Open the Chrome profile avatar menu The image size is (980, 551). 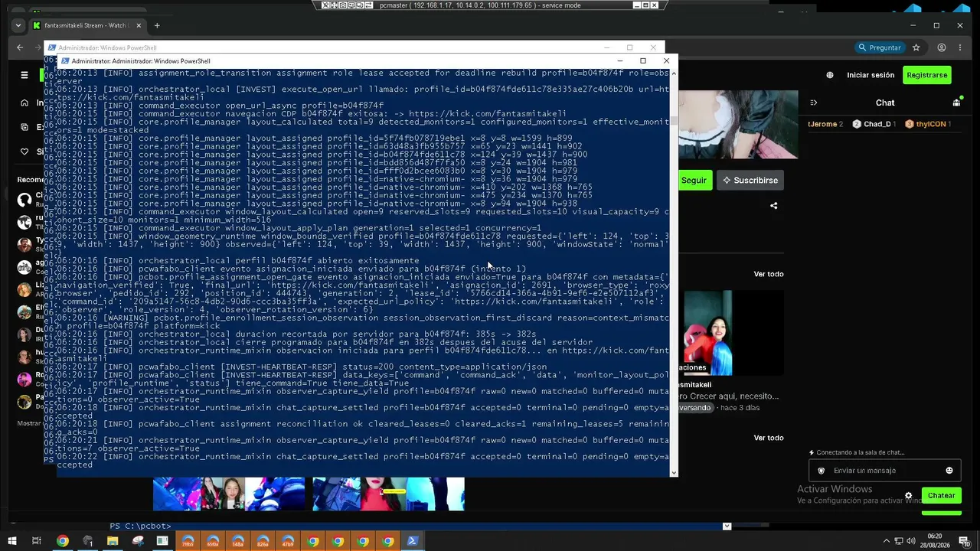942,47
